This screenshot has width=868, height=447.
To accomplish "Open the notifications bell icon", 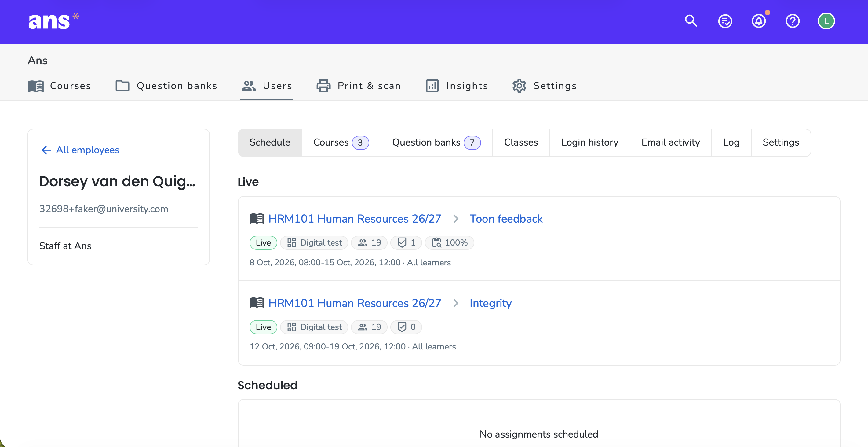I will click(x=759, y=21).
